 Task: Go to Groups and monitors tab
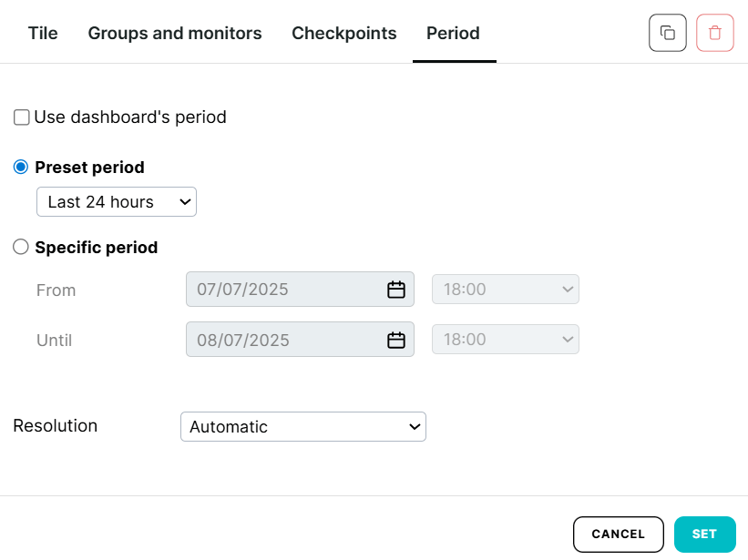pyautogui.click(x=175, y=34)
